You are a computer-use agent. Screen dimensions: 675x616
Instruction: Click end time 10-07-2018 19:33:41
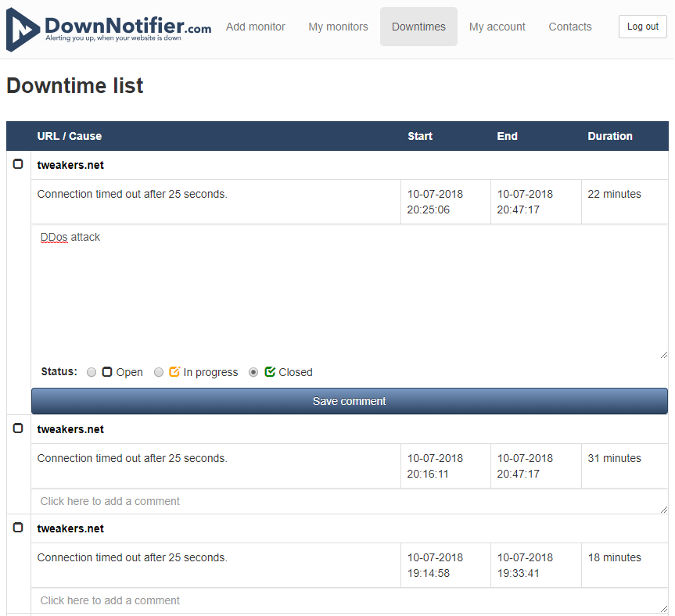tap(525, 565)
